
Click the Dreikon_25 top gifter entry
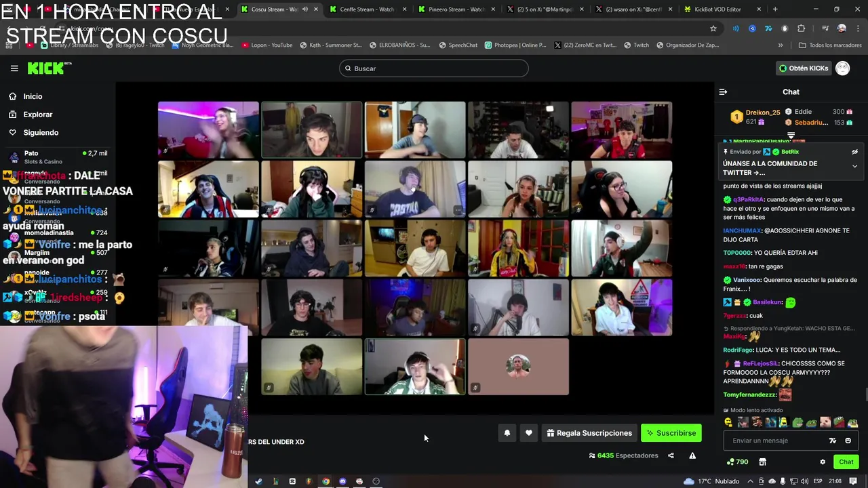754,117
